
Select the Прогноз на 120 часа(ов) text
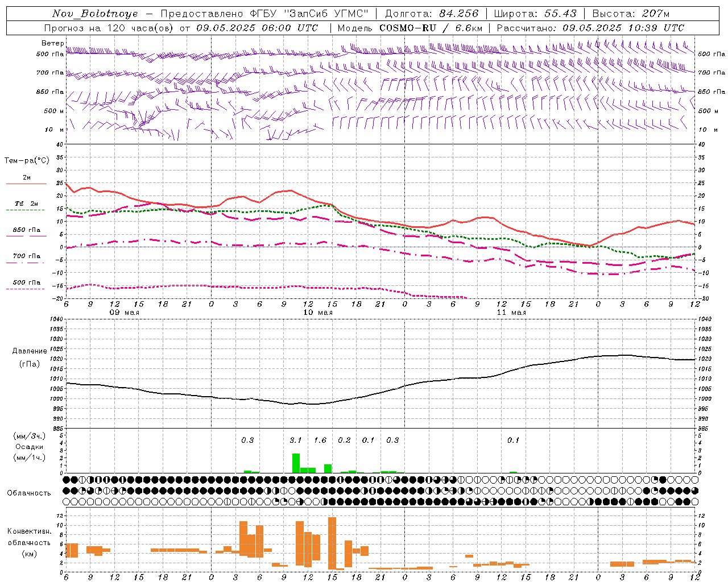click(109, 28)
